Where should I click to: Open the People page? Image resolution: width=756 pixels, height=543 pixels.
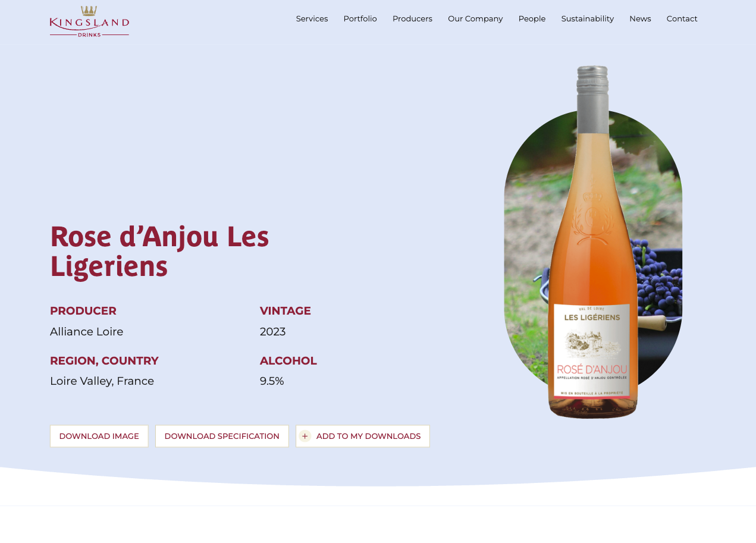[532, 18]
